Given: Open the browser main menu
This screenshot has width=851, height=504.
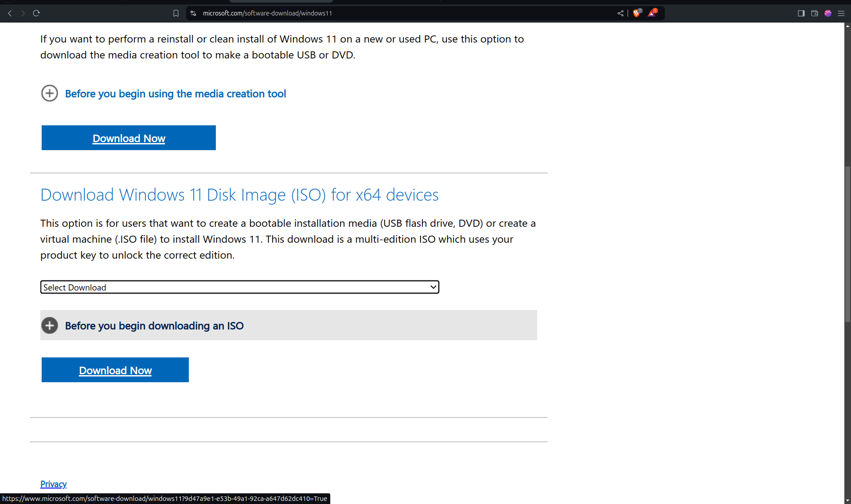Looking at the screenshot, I should [x=841, y=13].
